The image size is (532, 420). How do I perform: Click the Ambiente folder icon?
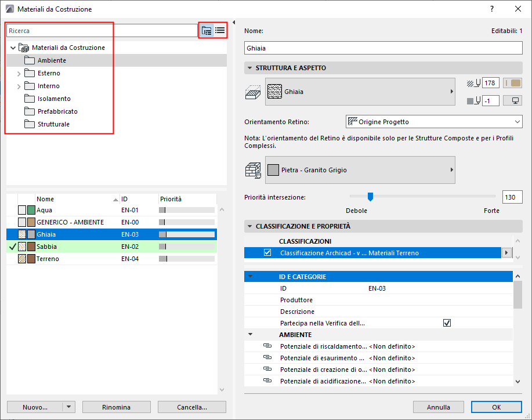coord(30,60)
